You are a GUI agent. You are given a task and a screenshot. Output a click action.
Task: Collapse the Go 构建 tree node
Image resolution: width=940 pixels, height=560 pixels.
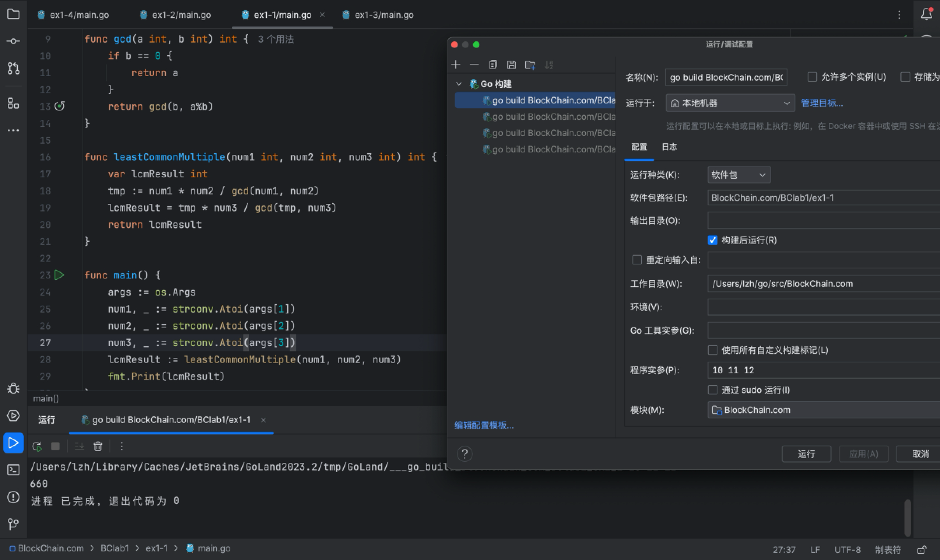[x=459, y=84]
